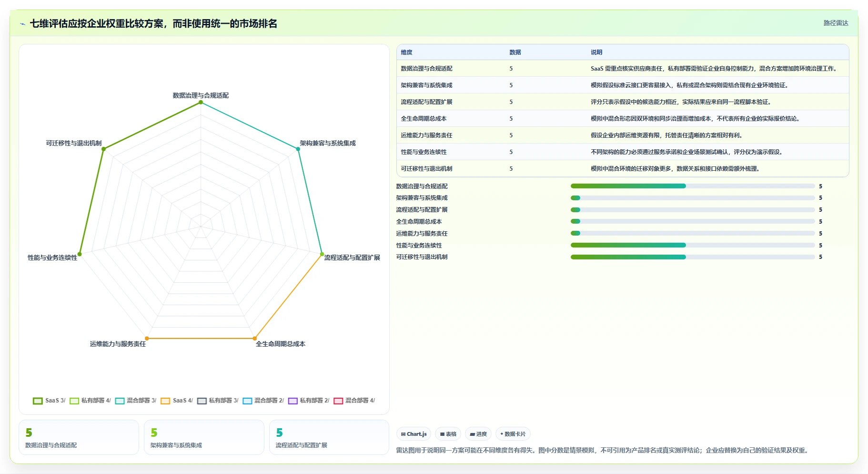
Task: Click the footnote starting 雷达图用于说明
Action: coord(604,450)
